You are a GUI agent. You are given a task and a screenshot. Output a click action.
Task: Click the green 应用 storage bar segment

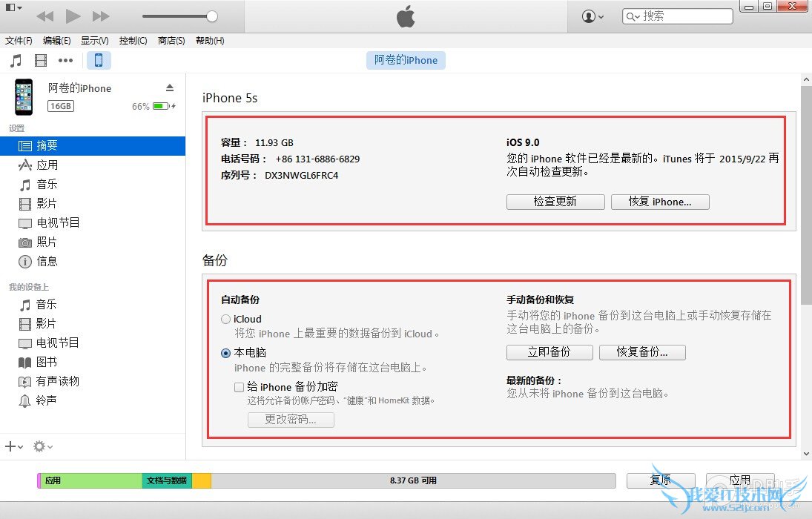(x=91, y=480)
